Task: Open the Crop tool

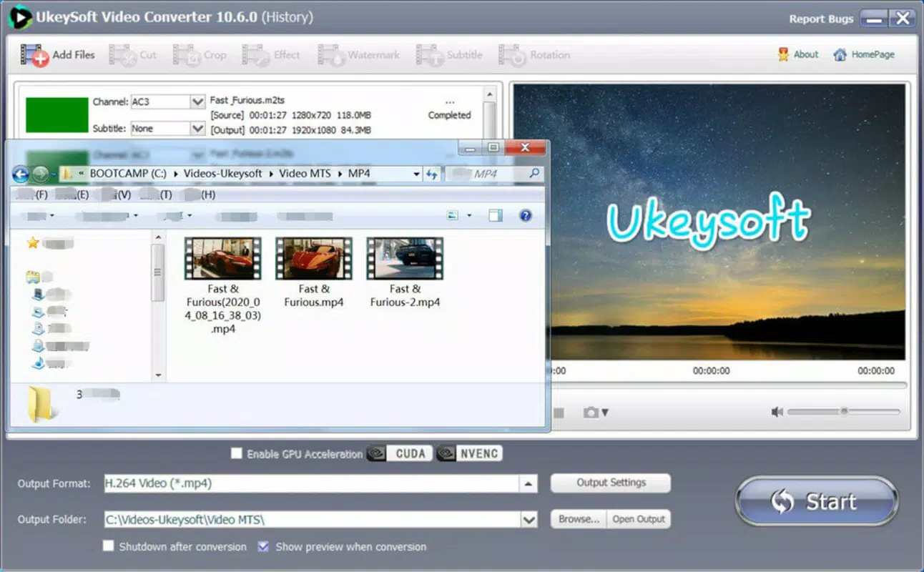Action: [200, 55]
